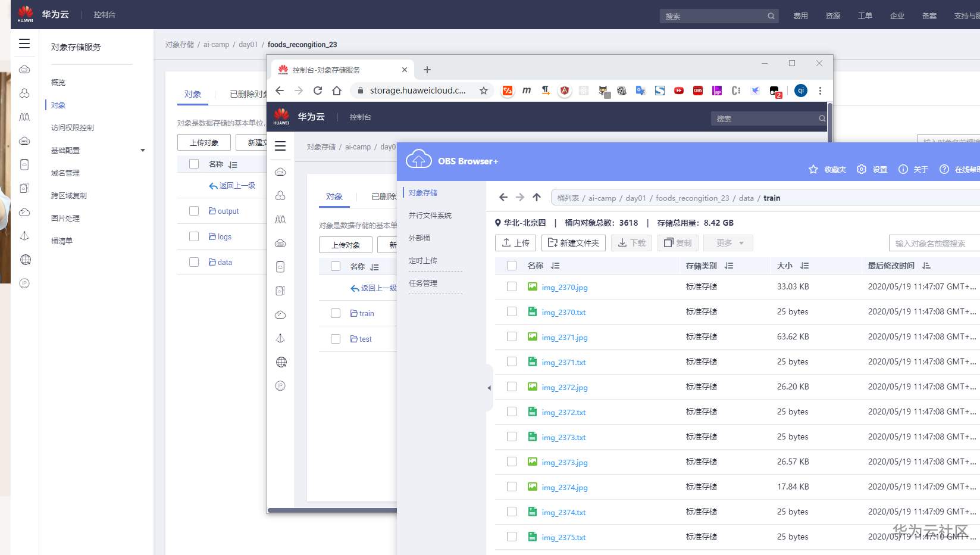
Task: Open the 更多 dropdown in OBS Browser+
Action: click(728, 243)
